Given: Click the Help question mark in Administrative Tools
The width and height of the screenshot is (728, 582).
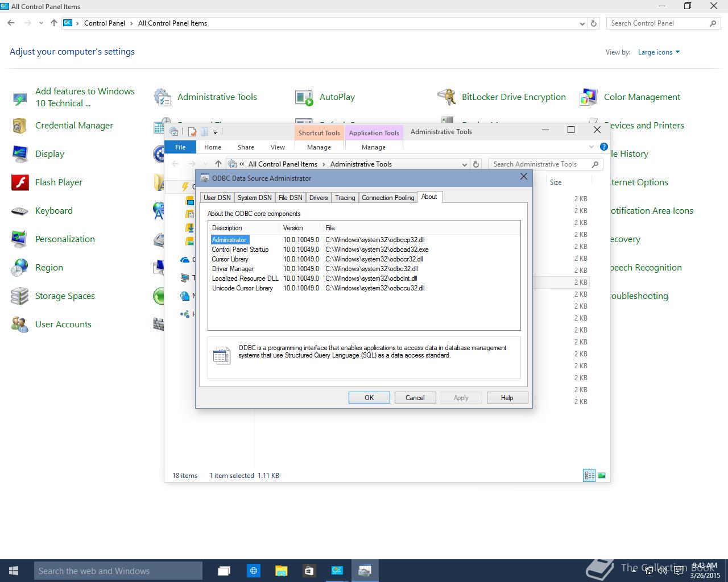Looking at the screenshot, I should pos(604,147).
